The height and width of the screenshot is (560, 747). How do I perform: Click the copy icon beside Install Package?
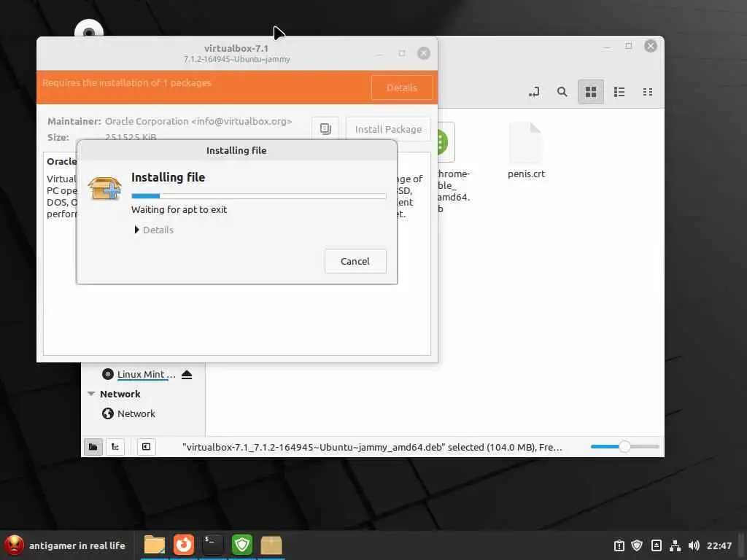(325, 129)
